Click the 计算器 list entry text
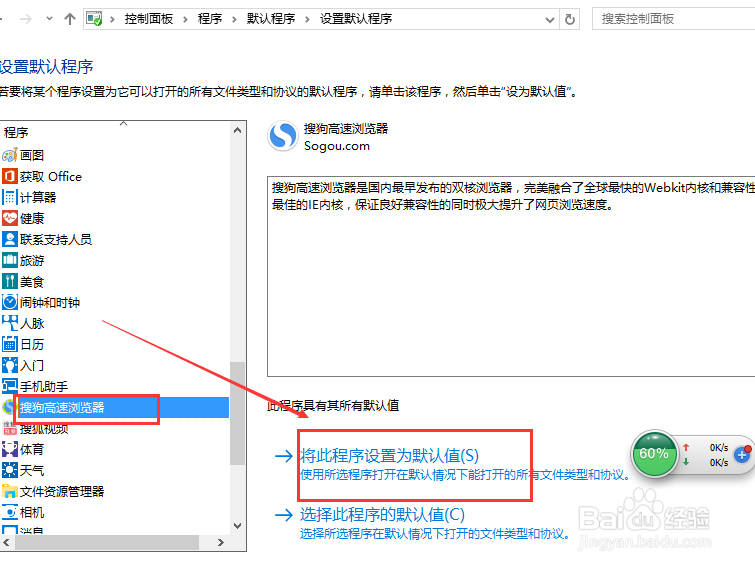 pos(38,197)
